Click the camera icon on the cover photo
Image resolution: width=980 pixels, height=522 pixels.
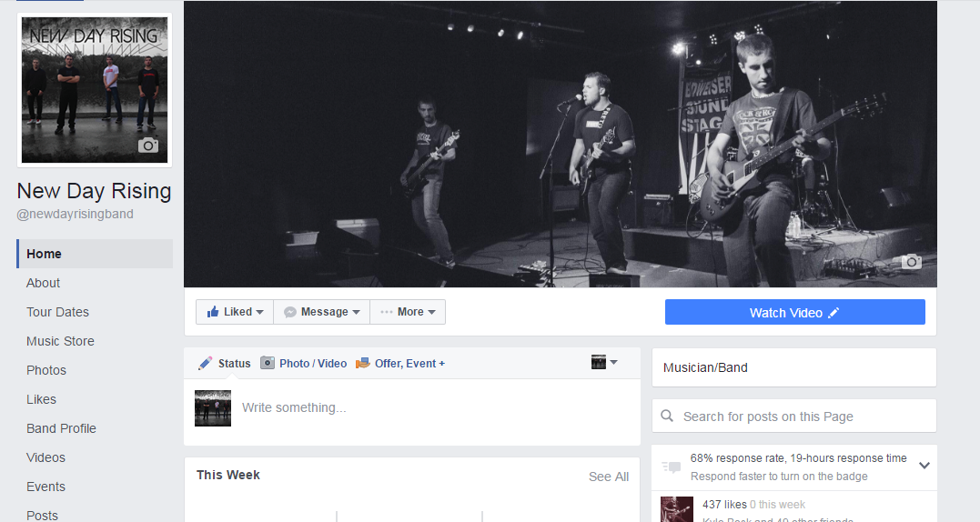911,261
